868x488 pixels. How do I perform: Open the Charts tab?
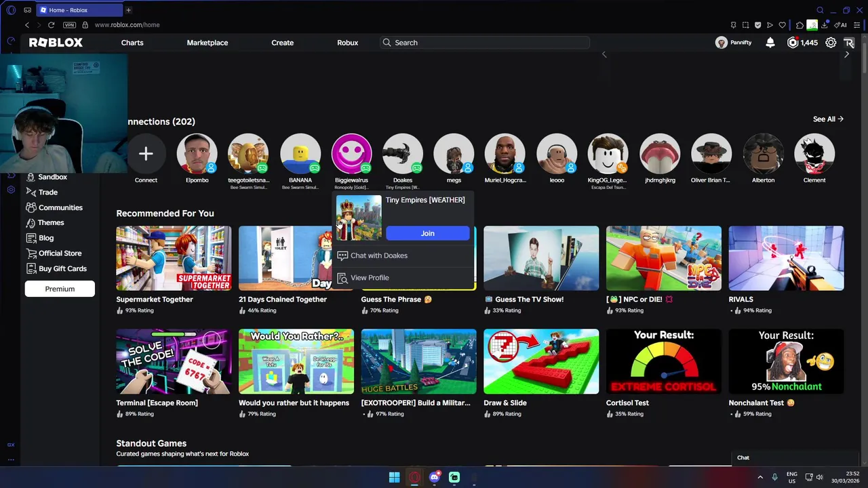[x=132, y=43]
